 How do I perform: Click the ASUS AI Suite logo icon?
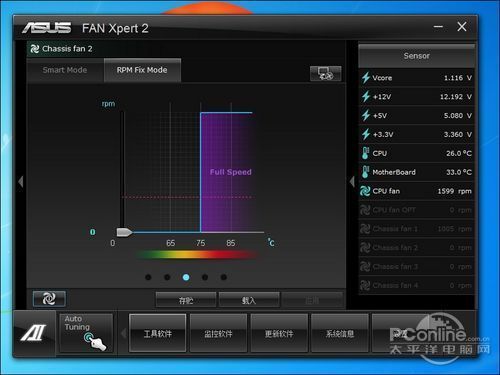click(34, 333)
